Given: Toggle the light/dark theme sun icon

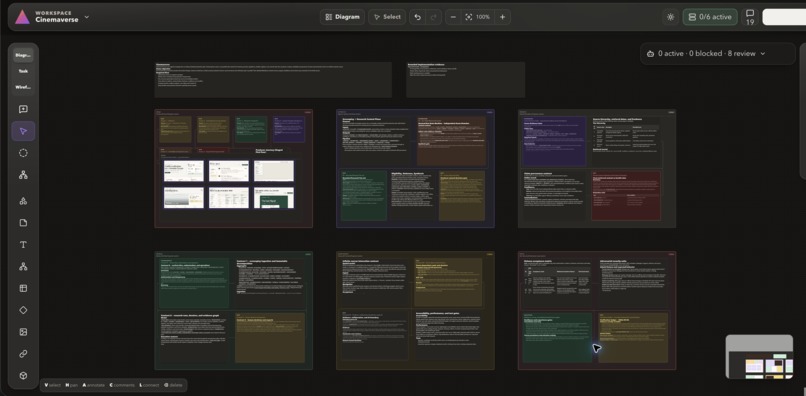Looking at the screenshot, I should [670, 17].
